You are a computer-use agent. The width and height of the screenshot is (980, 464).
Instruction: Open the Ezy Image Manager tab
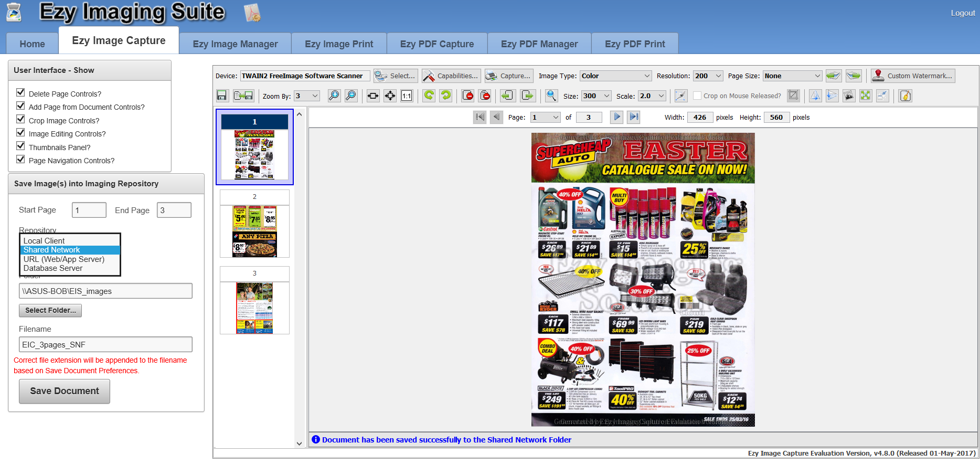pos(235,44)
